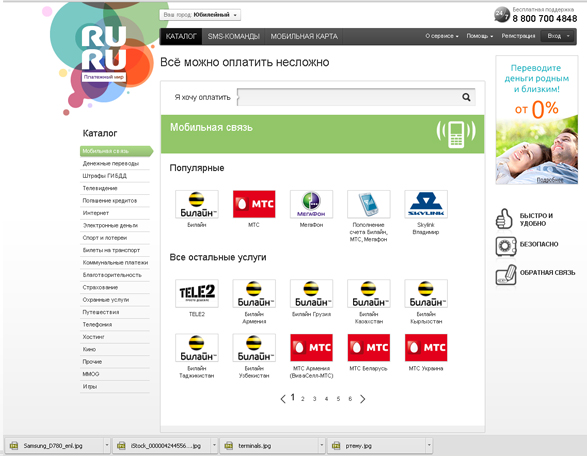Choose the МТС Украина logo
Screen dimensions: 587x456
click(426, 348)
